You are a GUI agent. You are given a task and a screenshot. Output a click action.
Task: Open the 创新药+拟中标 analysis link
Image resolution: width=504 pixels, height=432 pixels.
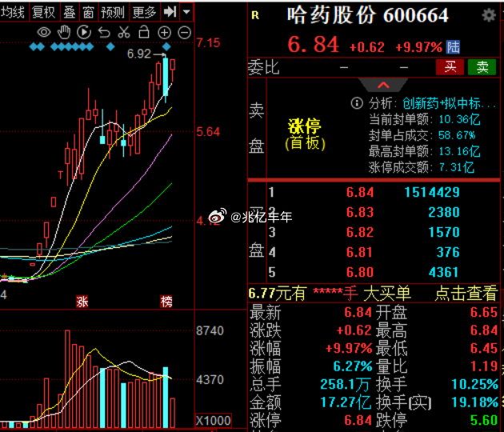(449, 103)
